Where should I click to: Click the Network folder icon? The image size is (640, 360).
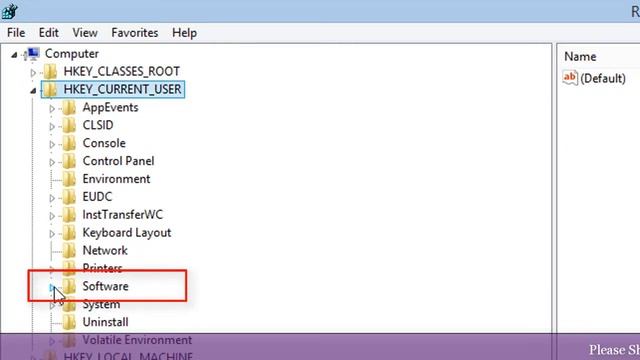tap(69, 251)
